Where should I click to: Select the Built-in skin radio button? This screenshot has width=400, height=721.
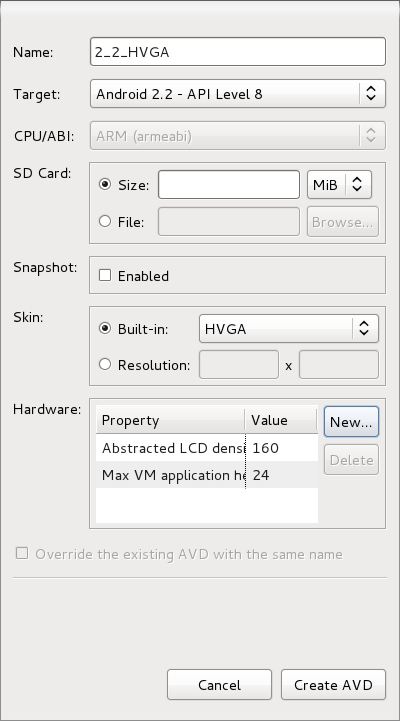[x=105, y=329]
